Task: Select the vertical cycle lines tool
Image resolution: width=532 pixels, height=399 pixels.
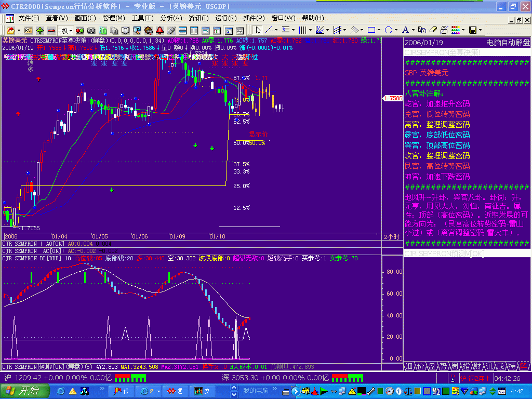Action: click(302, 30)
